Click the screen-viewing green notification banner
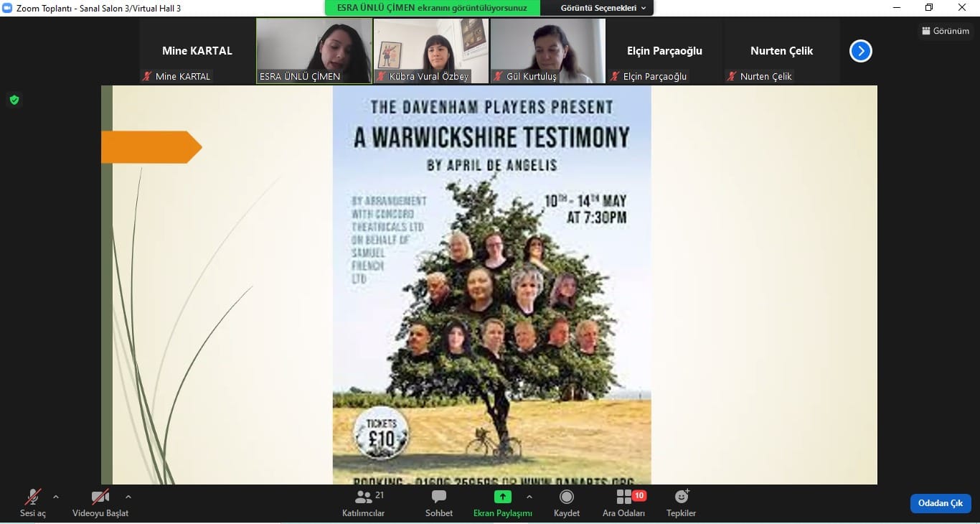Viewport: 980px width, 524px height. 432,8
